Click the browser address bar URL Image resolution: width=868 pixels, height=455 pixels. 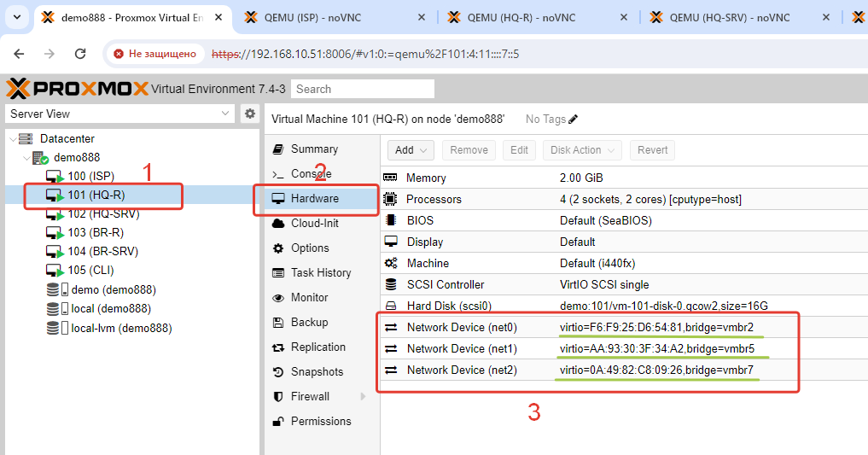(365, 54)
